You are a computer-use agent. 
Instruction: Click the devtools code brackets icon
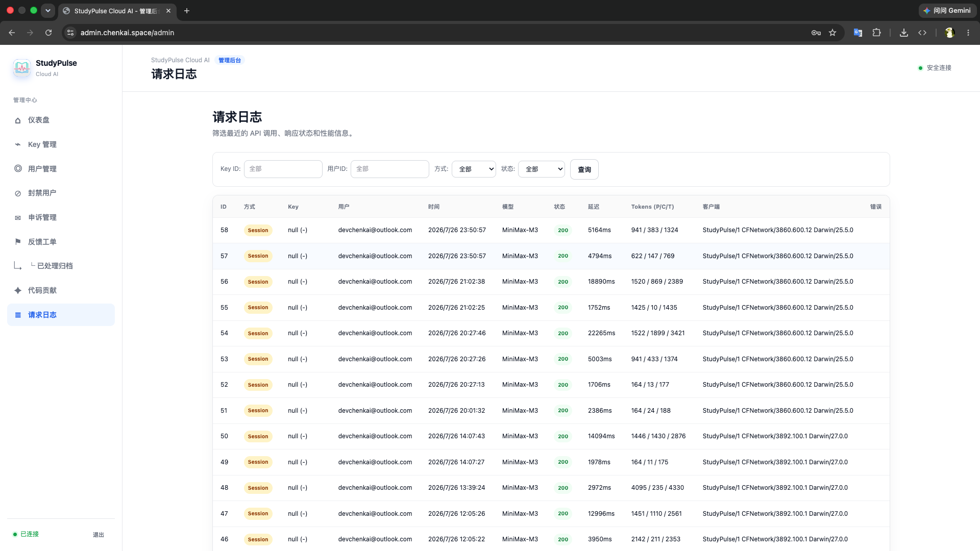click(x=922, y=33)
